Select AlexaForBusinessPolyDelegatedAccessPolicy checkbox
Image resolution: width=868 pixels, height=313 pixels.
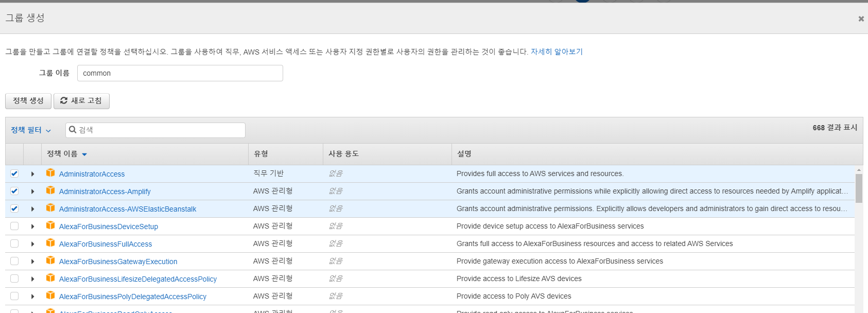14,297
